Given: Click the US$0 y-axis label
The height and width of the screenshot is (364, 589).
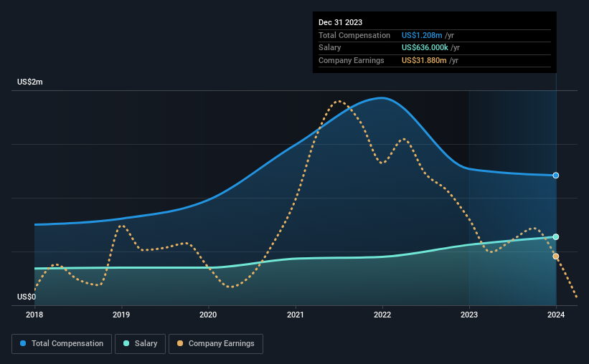Looking at the screenshot, I should tap(27, 297).
